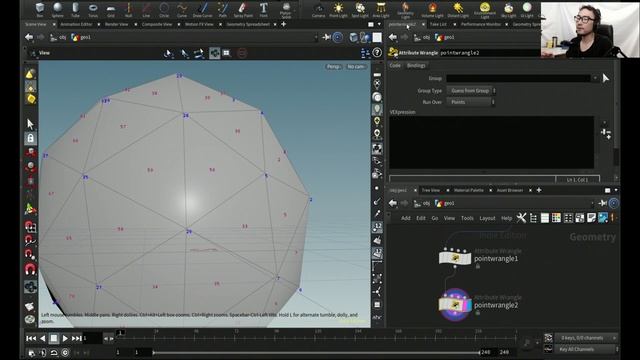Select the Grid shelf tool

tap(111, 9)
